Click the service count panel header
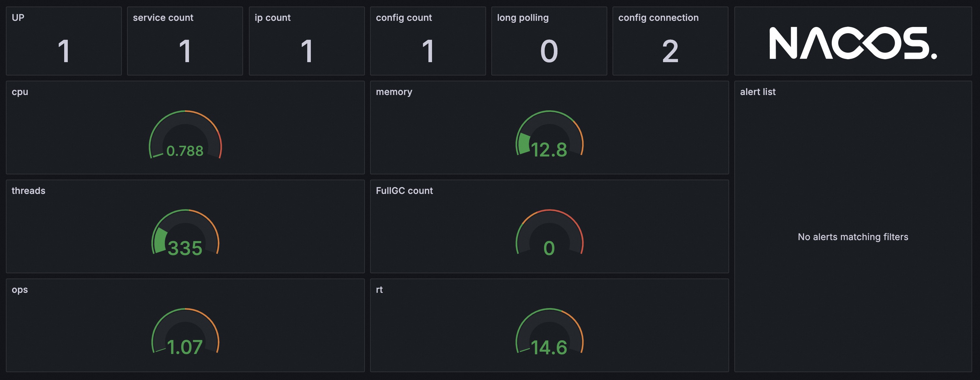980x380 pixels. pos(163,18)
